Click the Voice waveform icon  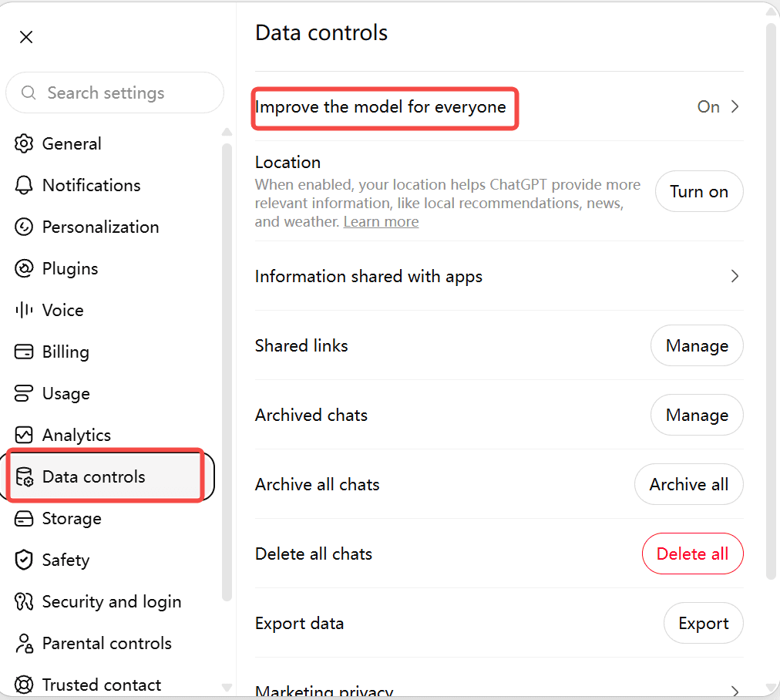(x=24, y=310)
